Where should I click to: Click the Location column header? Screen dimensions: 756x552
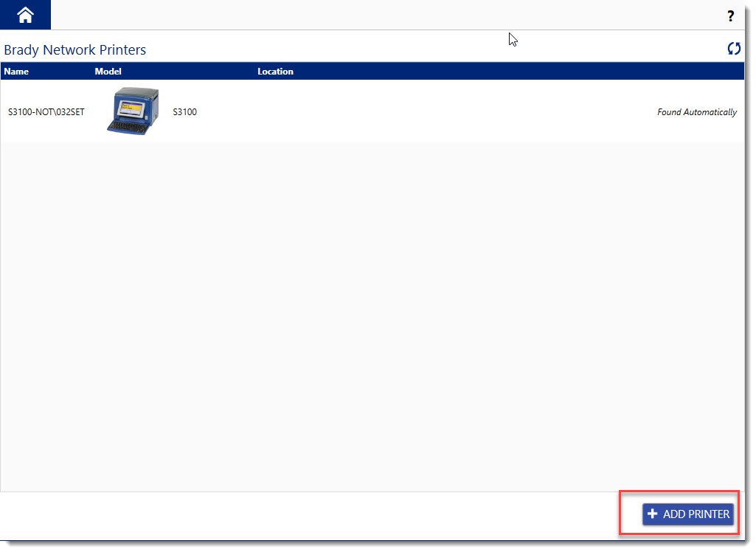(275, 71)
